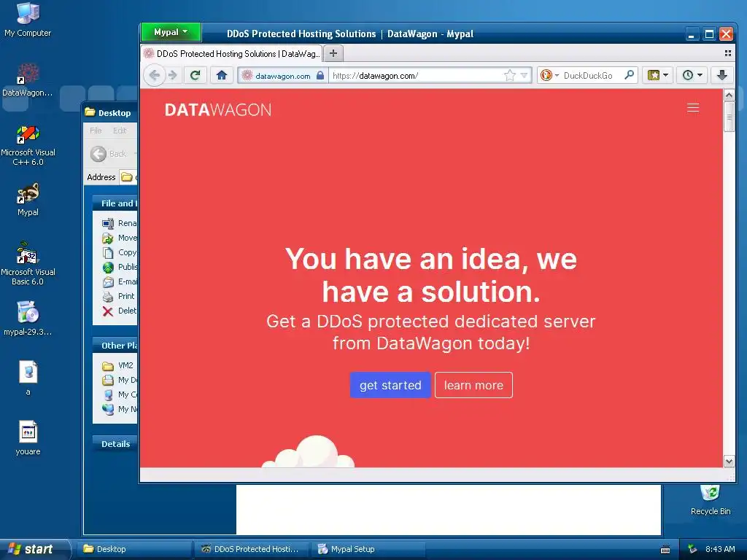Click the DATAWAGON logo link
Image resolution: width=747 pixels, height=560 pixels.
tap(218, 110)
